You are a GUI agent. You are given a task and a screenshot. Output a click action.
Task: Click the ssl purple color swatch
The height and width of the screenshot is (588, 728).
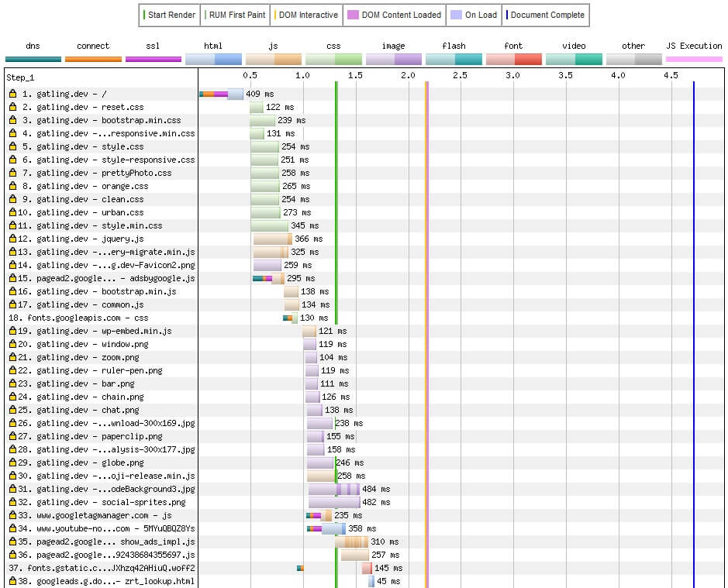(153, 59)
